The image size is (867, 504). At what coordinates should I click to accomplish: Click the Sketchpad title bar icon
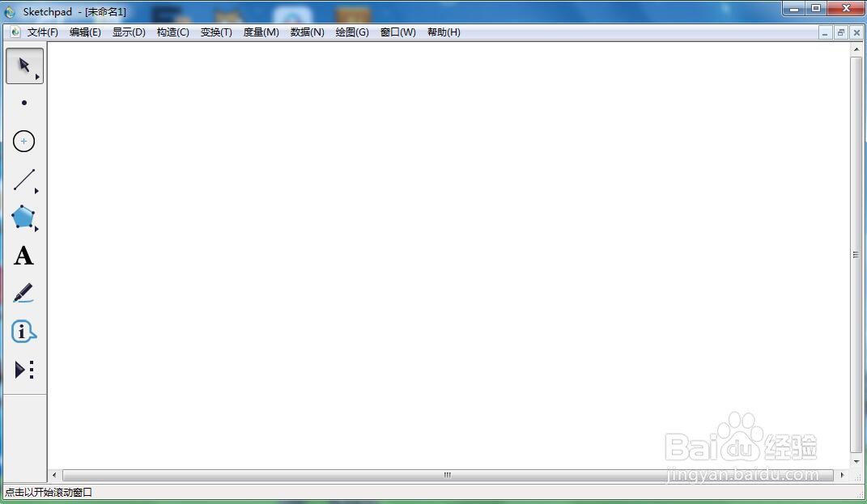[10, 11]
